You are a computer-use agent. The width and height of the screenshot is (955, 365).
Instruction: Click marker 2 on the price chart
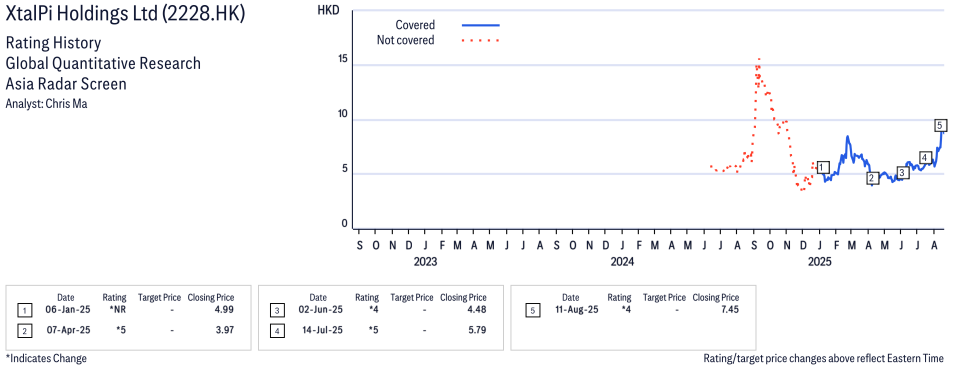coord(872,178)
